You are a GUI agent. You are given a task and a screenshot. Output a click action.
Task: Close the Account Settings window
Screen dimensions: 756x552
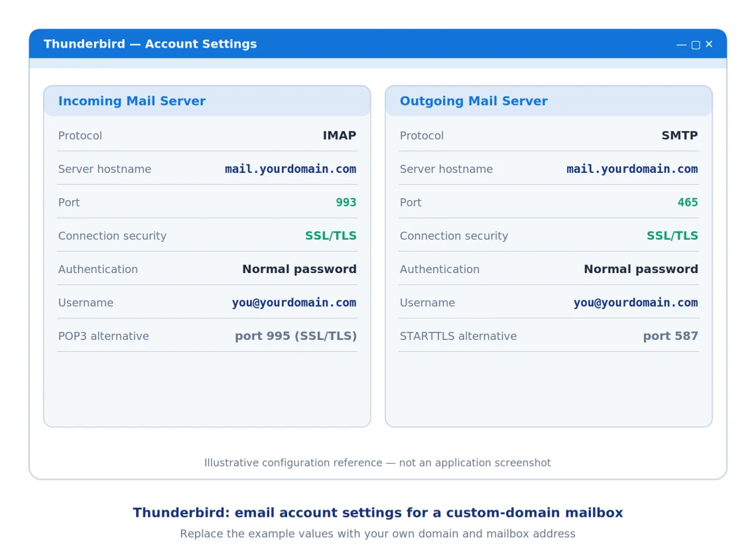click(x=709, y=44)
